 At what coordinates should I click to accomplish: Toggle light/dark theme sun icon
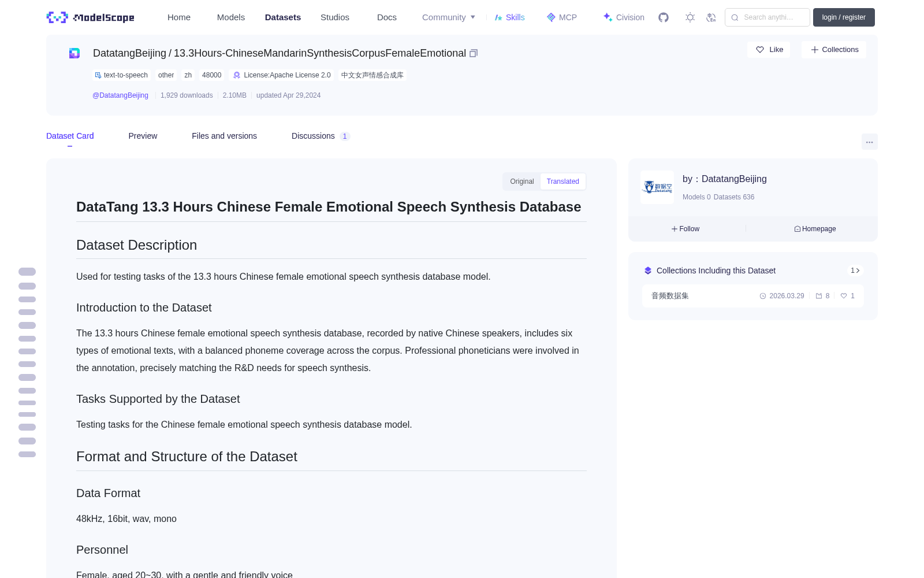690,17
